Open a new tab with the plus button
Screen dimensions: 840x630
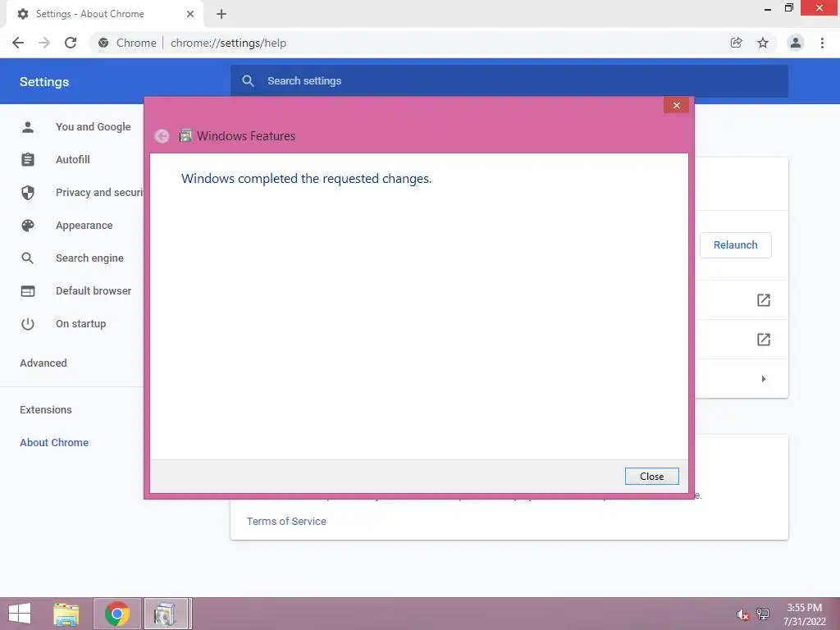tap(221, 14)
